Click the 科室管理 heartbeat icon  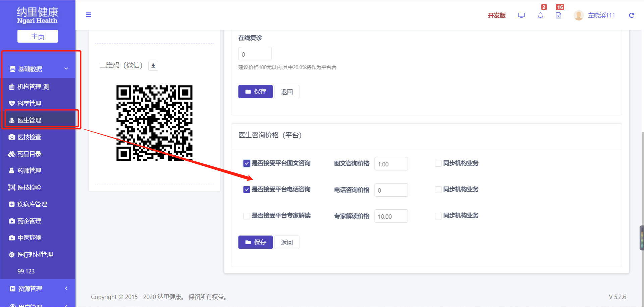[12, 104]
